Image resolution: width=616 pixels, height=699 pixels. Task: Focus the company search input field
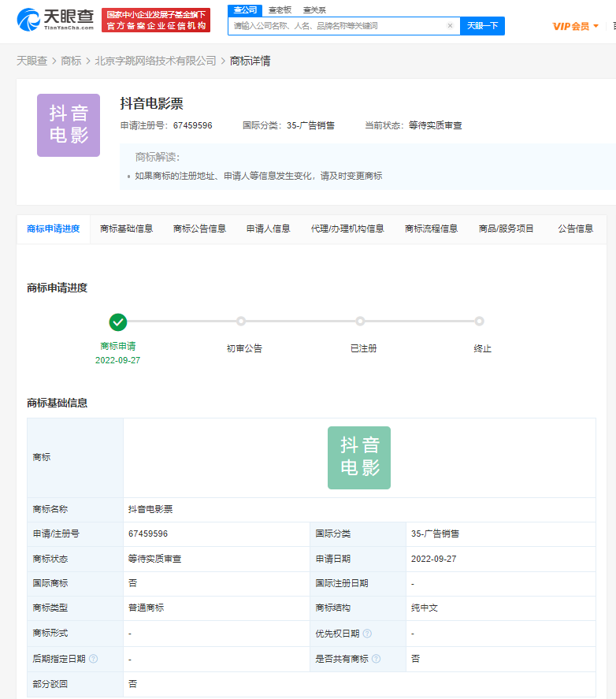(337, 26)
